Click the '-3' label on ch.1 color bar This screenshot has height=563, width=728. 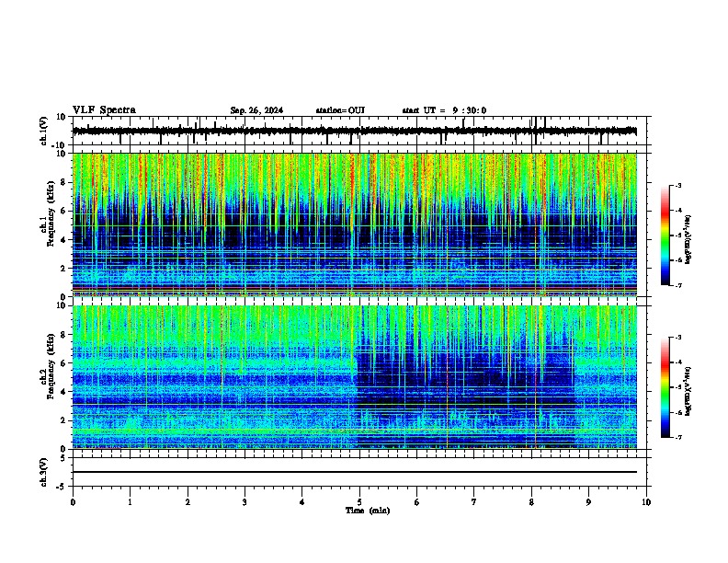tap(677, 185)
